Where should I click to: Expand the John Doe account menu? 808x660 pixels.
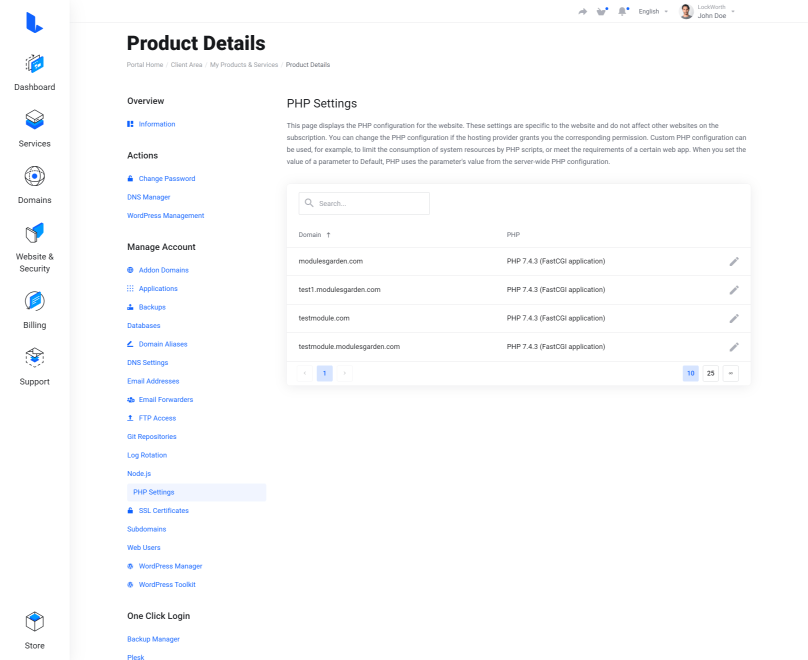[716, 11]
